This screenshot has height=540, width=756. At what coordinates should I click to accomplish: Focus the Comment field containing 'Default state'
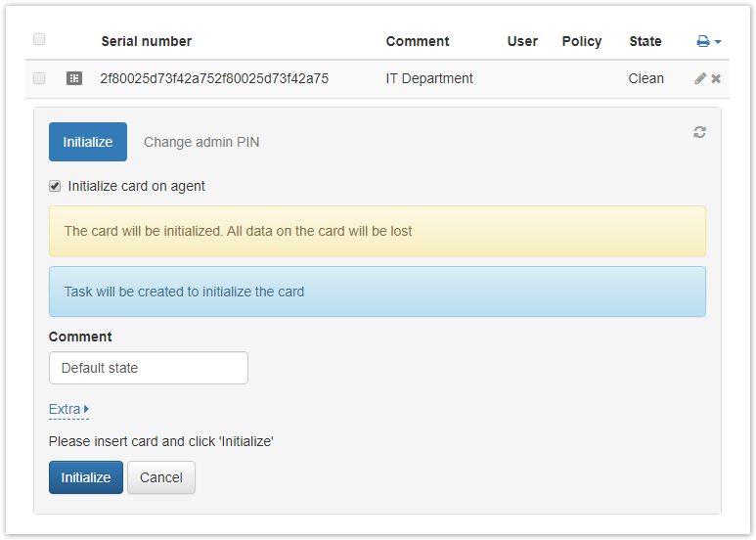(x=149, y=368)
